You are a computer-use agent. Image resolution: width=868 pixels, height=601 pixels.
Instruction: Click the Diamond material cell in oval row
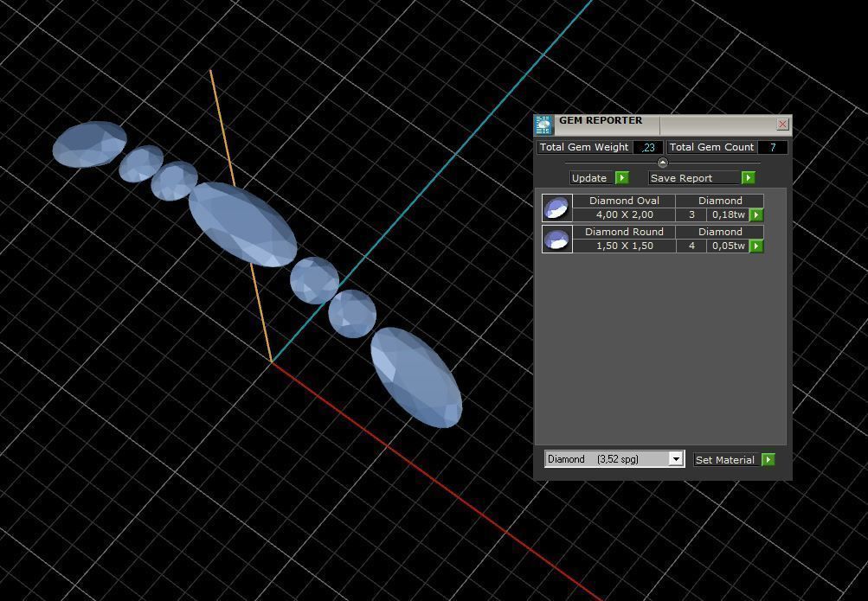[720, 201]
